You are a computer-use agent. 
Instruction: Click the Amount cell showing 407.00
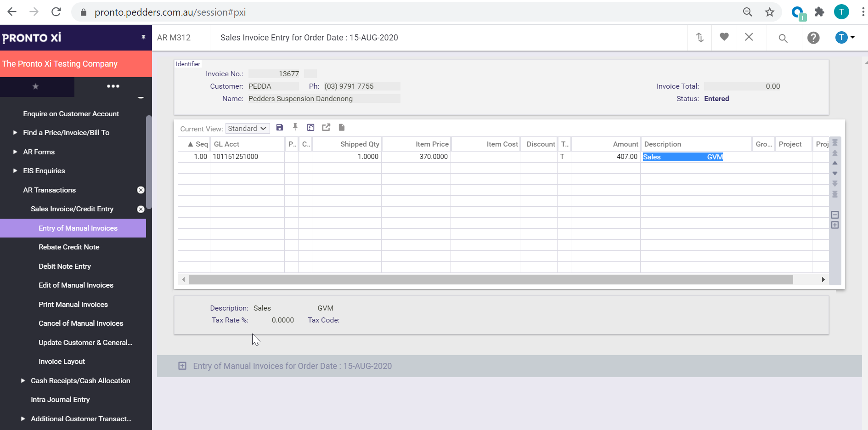606,157
